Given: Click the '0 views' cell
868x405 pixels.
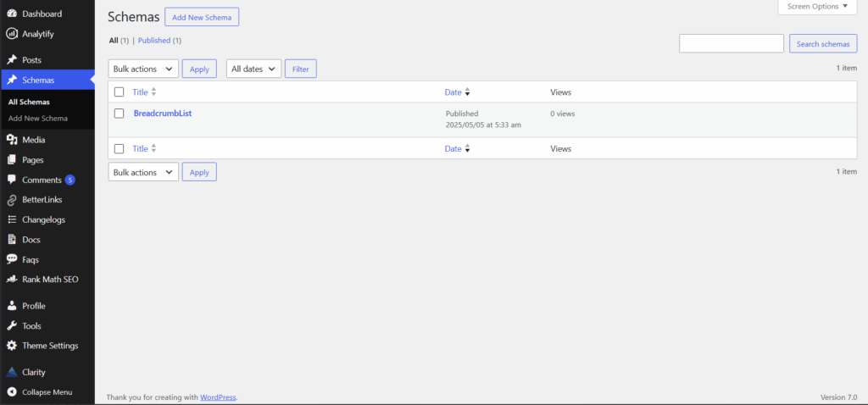Looking at the screenshot, I should tap(563, 114).
